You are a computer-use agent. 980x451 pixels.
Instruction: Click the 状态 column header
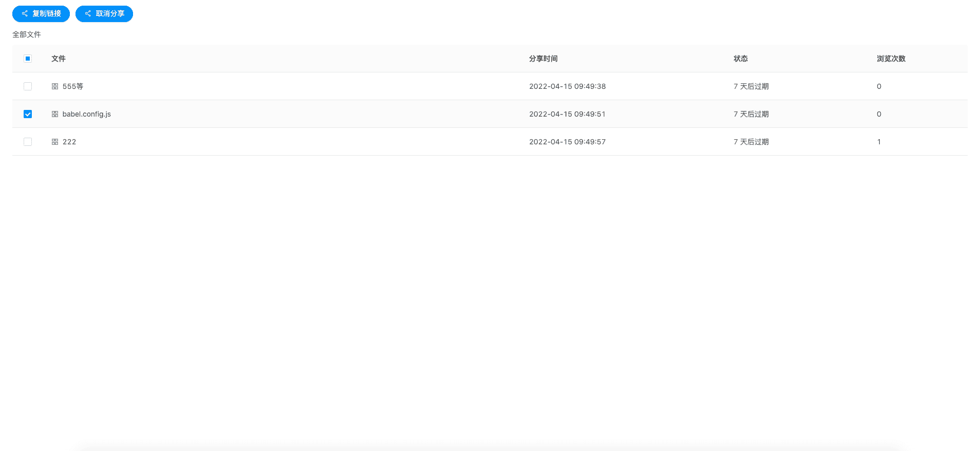pos(741,59)
